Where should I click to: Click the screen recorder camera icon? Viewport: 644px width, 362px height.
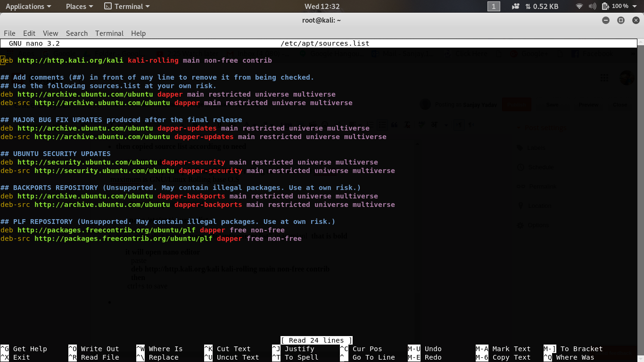pos(516,6)
